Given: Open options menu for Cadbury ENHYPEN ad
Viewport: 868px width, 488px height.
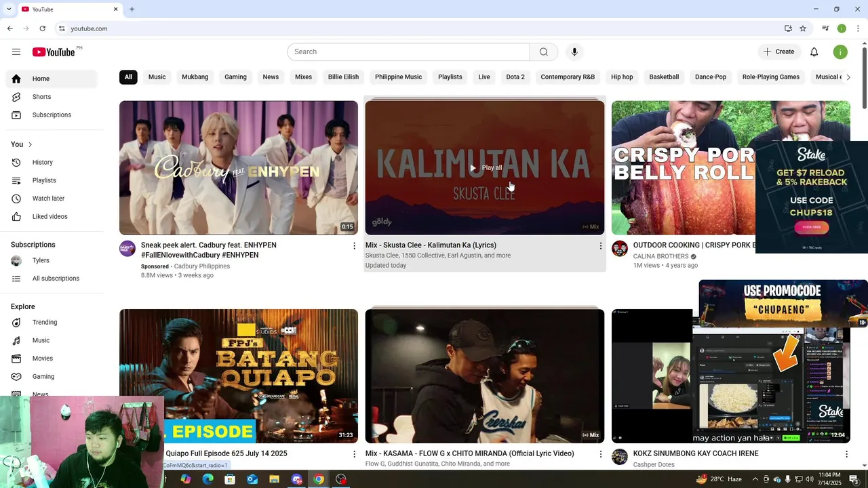Looking at the screenshot, I should tap(354, 246).
